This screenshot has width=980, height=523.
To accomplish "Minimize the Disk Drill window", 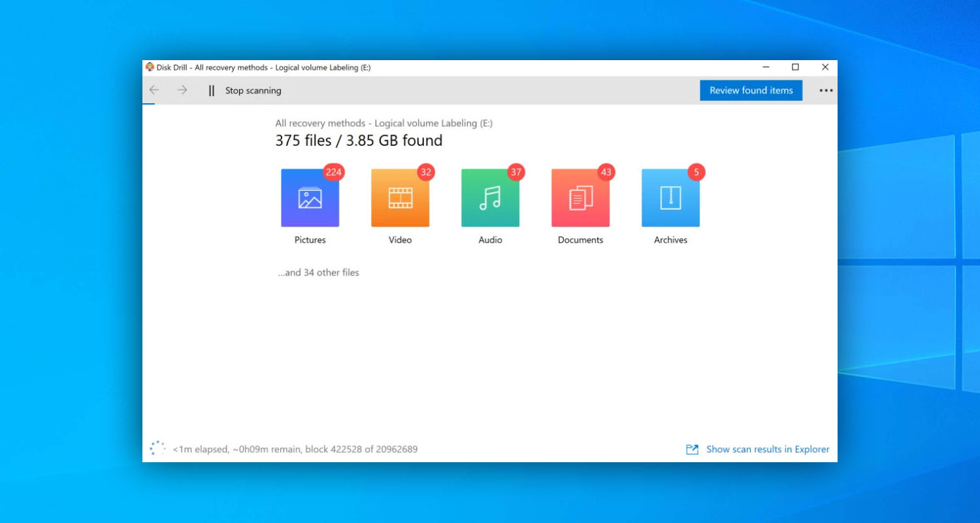I will 766,67.
